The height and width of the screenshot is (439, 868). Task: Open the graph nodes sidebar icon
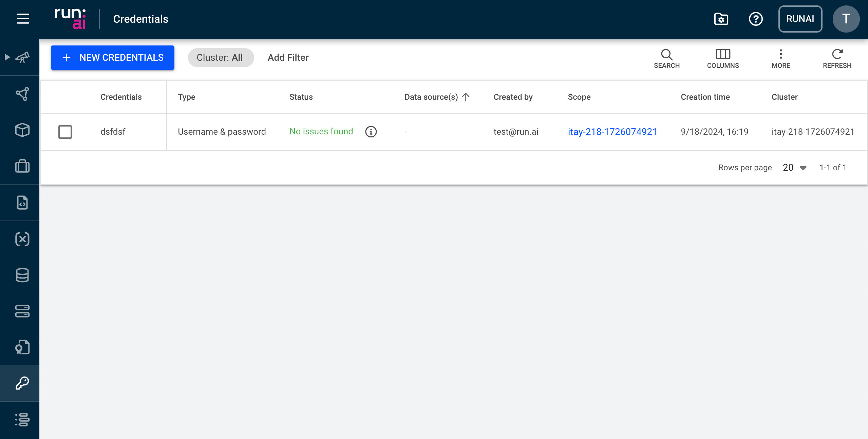point(22,94)
